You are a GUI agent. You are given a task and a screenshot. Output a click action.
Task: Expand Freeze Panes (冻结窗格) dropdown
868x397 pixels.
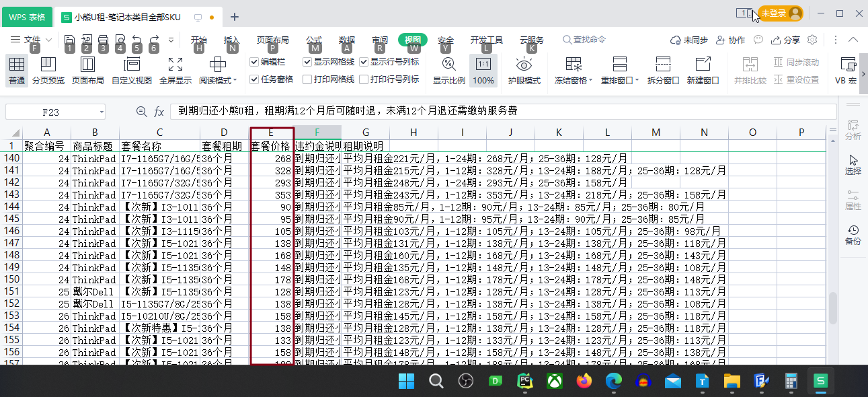tap(590, 81)
